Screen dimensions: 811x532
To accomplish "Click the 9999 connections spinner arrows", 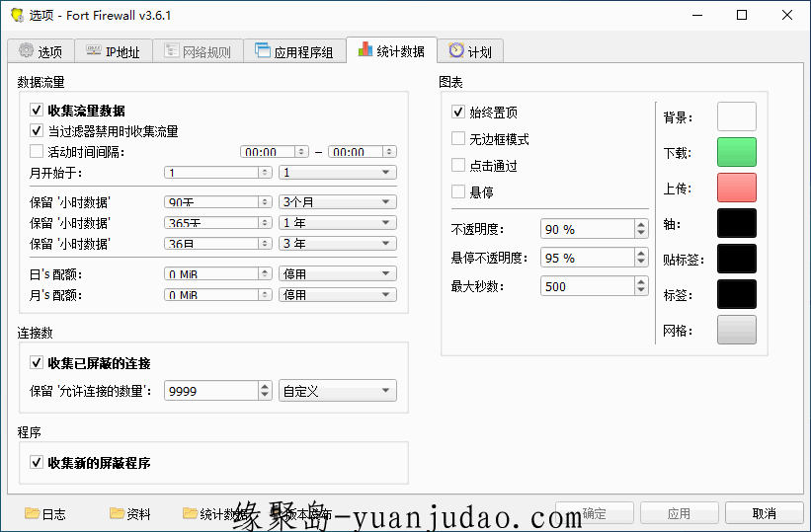I will coord(265,391).
